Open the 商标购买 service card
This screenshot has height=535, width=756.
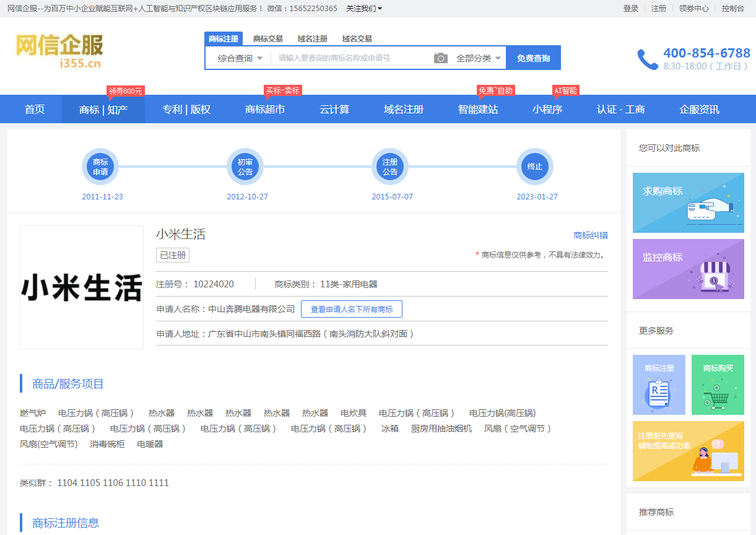(x=718, y=385)
